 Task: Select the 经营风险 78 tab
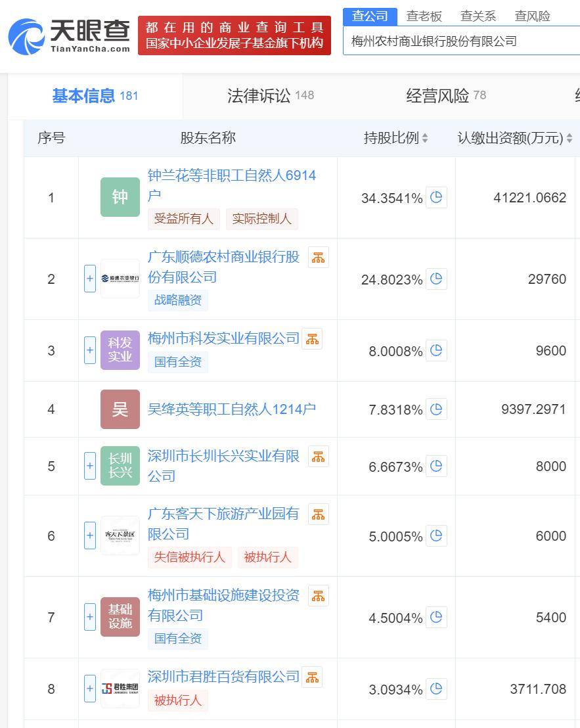pyautogui.click(x=446, y=96)
